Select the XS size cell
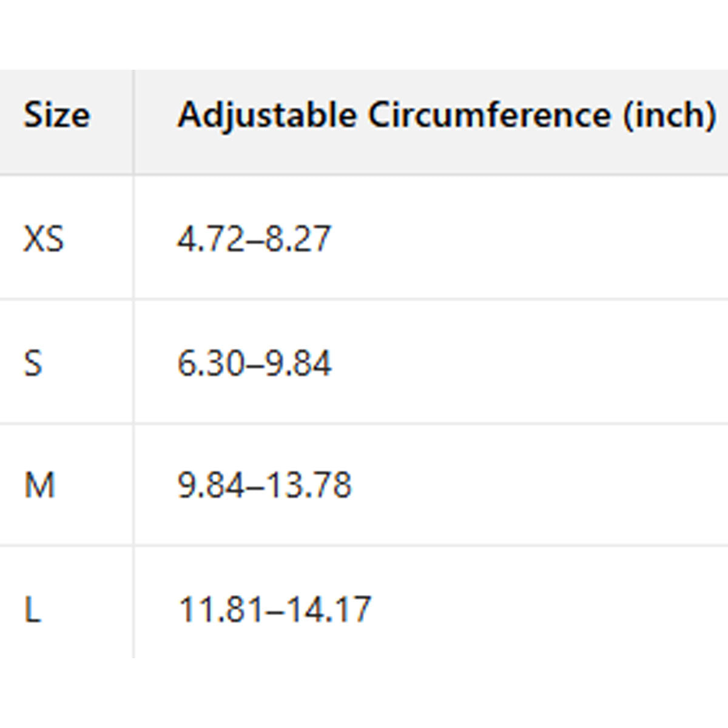Screen dimensions: 728x728 click(x=44, y=238)
